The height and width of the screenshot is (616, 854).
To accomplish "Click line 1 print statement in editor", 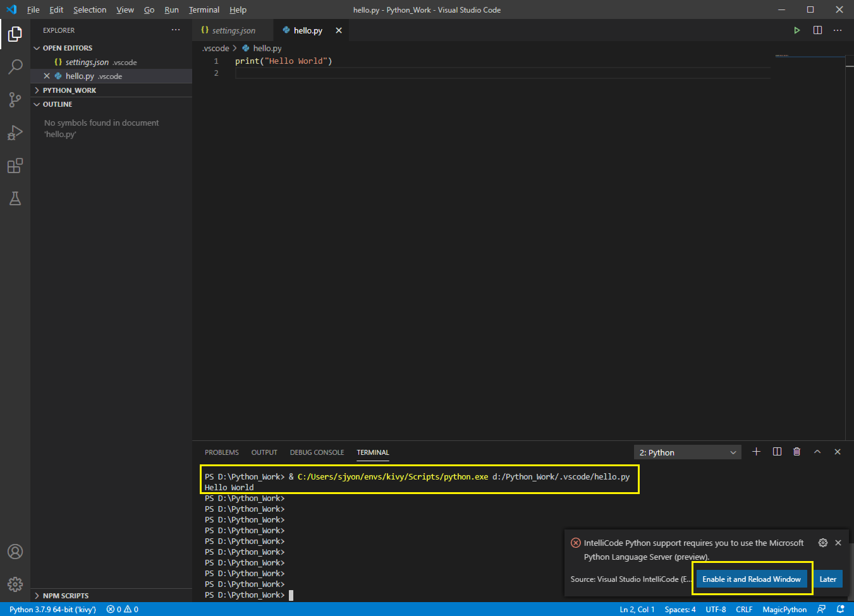I will click(x=283, y=61).
